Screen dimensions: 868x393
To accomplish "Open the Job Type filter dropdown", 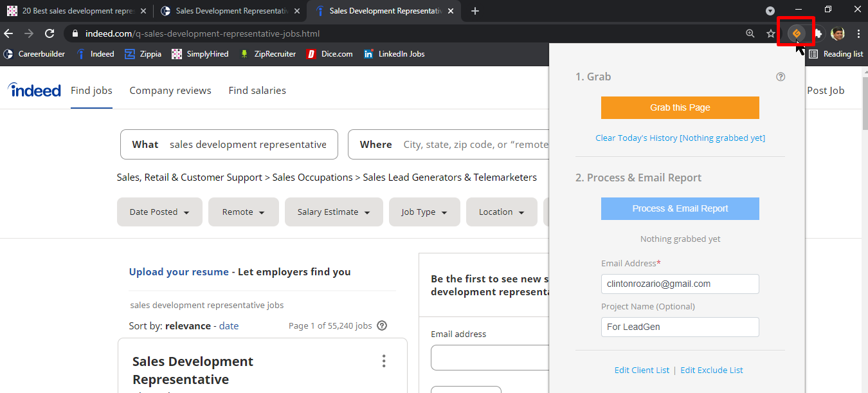I will pos(424,212).
